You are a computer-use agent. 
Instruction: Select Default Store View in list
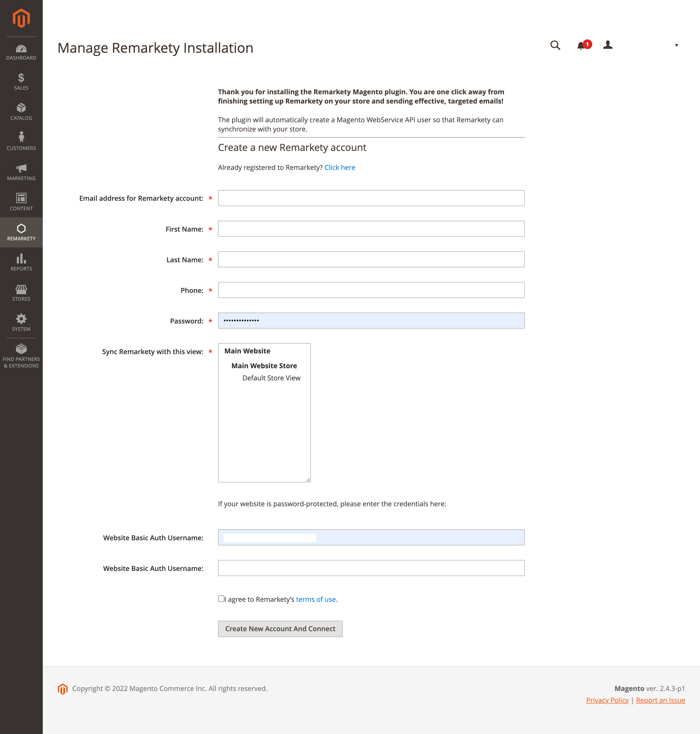(271, 378)
